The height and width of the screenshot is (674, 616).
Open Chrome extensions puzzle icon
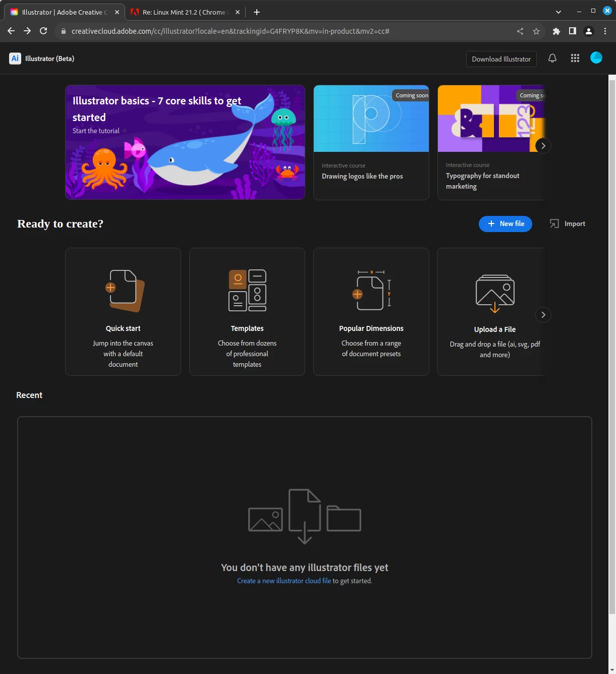[x=556, y=31]
